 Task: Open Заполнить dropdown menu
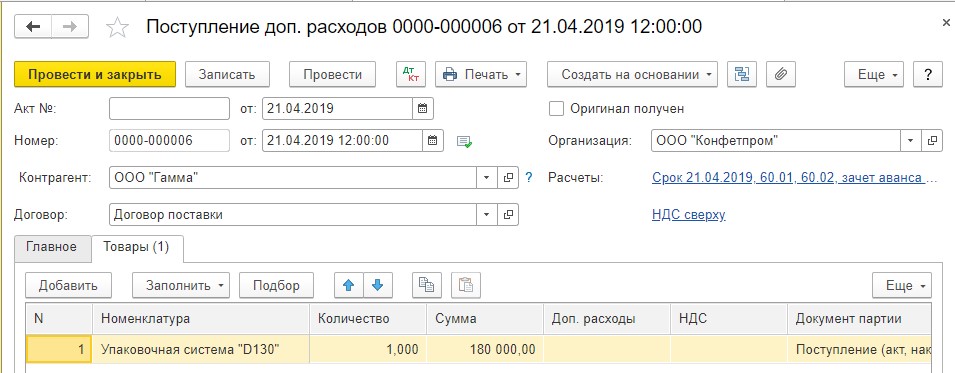pos(181,285)
